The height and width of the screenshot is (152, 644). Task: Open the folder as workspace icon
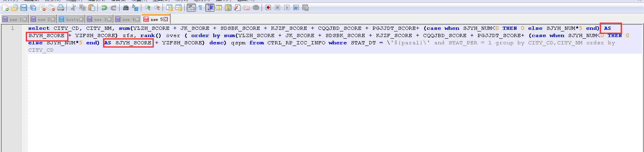[x=247, y=8]
